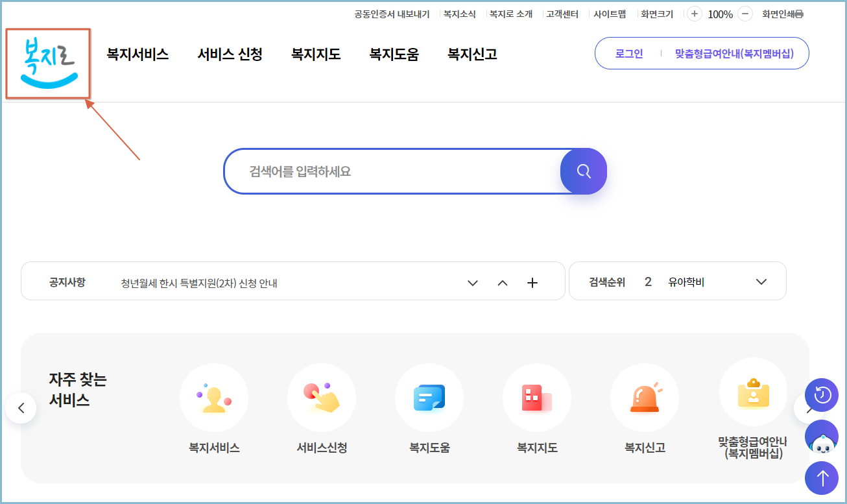Open the 고객센터 link
This screenshot has height=504, width=847.
561,13
